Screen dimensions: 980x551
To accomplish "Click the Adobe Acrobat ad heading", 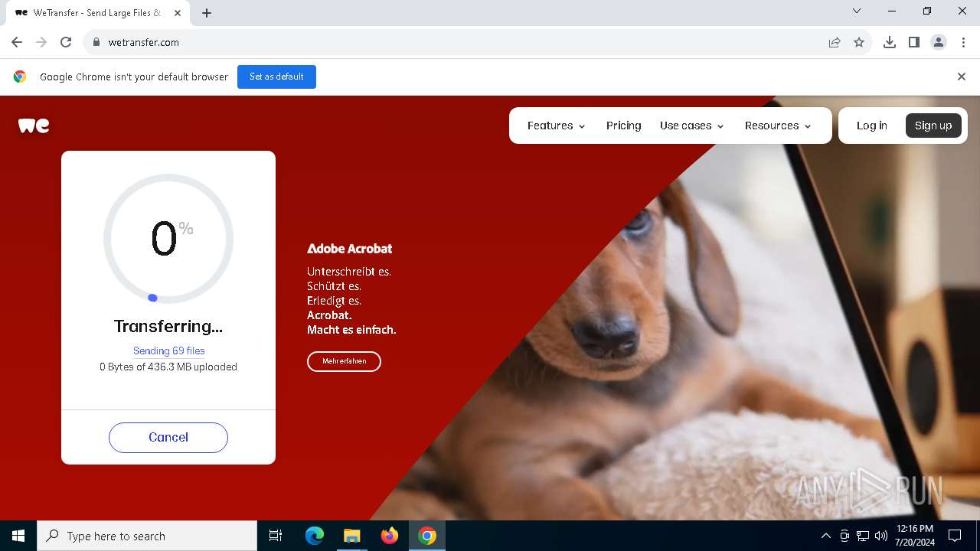I will pos(349,249).
